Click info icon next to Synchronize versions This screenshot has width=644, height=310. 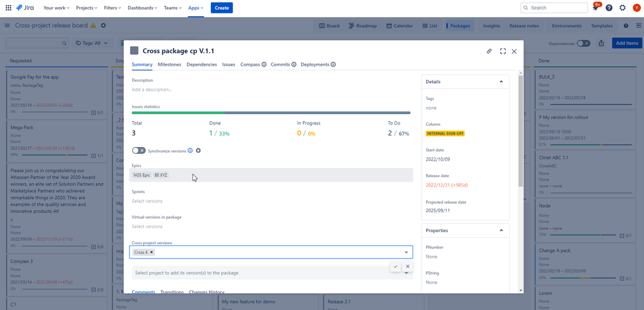click(x=190, y=151)
